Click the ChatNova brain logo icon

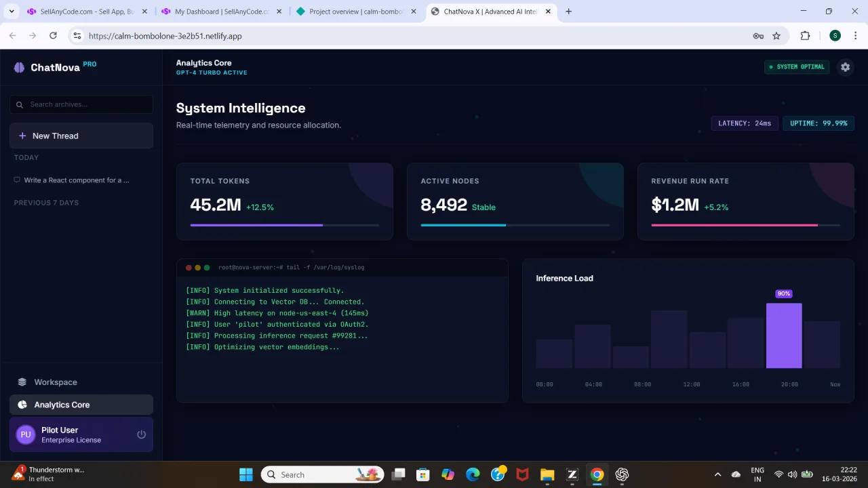19,67
